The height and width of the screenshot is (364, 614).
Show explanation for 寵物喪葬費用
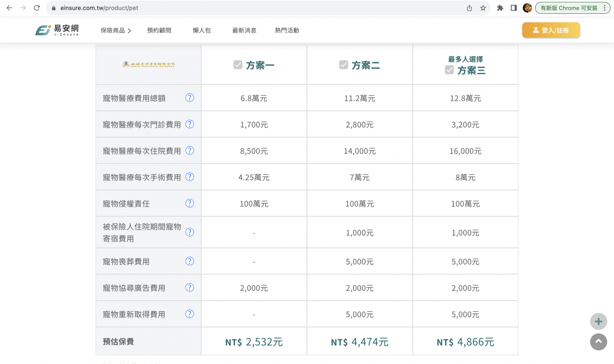tap(189, 261)
